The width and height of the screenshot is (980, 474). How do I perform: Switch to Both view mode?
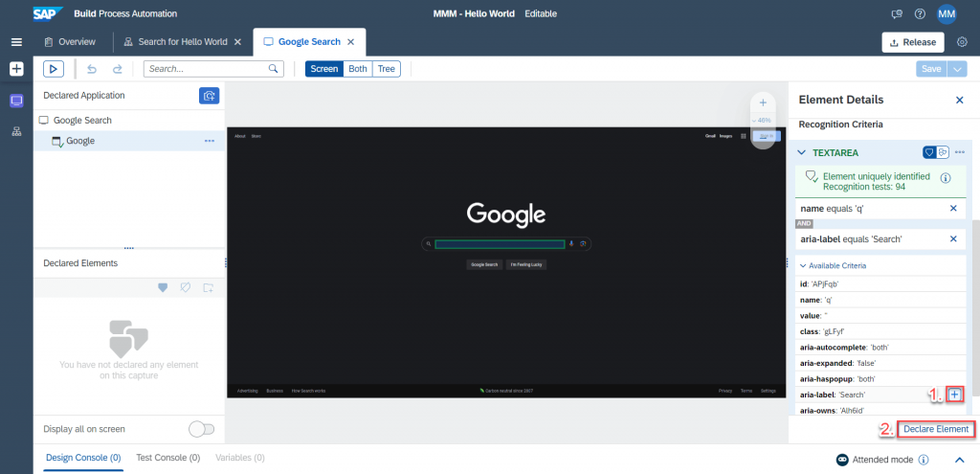(358, 69)
